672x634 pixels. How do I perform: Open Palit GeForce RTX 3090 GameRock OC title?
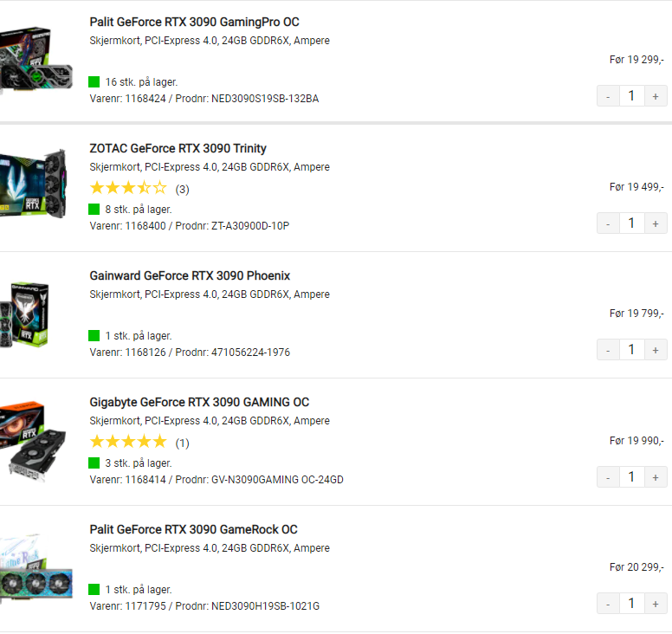pyautogui.click(x=193, y=529)
